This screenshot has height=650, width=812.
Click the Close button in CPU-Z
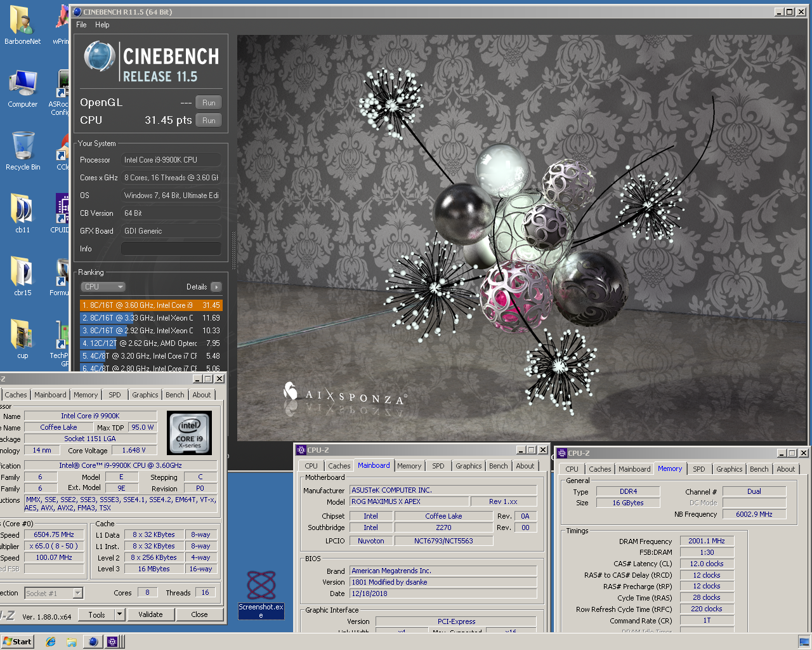[x=199, y=614]
